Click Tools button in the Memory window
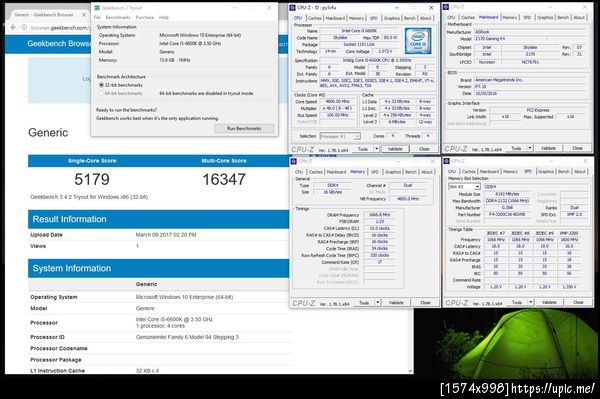Image resolution: width=600 pixels, height=399 pixels. (x=364, y=303)
